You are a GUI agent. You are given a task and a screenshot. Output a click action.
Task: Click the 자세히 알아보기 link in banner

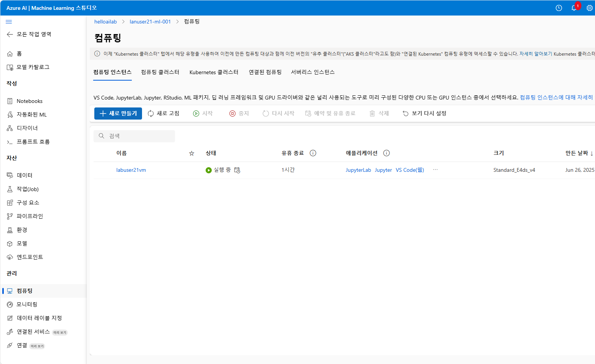pyautogui.click(x=536, y=54)
